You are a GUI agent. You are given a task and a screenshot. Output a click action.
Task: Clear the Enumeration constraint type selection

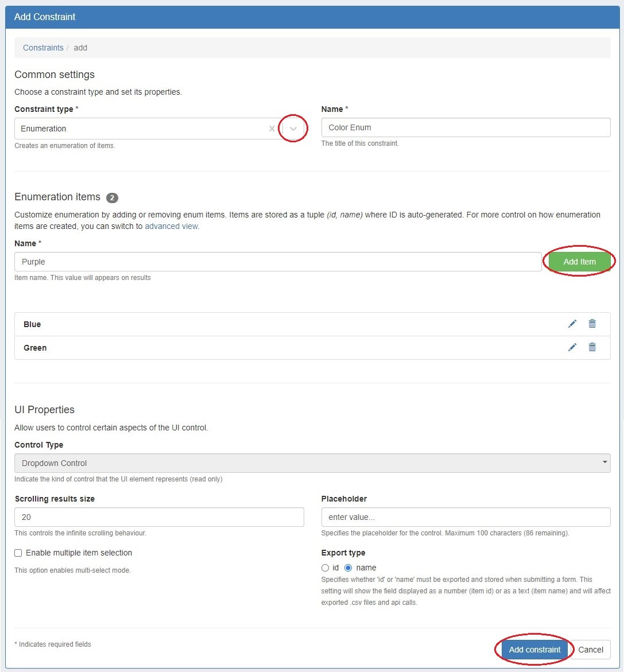tap(272, 129)
